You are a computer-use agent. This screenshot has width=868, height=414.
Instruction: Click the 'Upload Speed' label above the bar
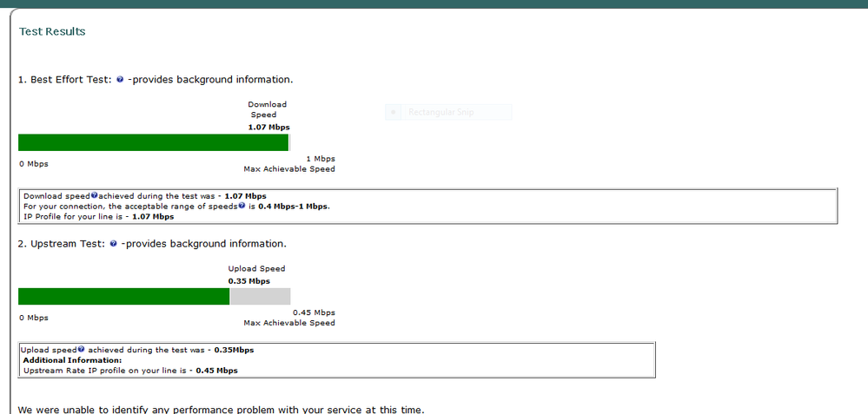pyautogui.click(x=257, y=269)
